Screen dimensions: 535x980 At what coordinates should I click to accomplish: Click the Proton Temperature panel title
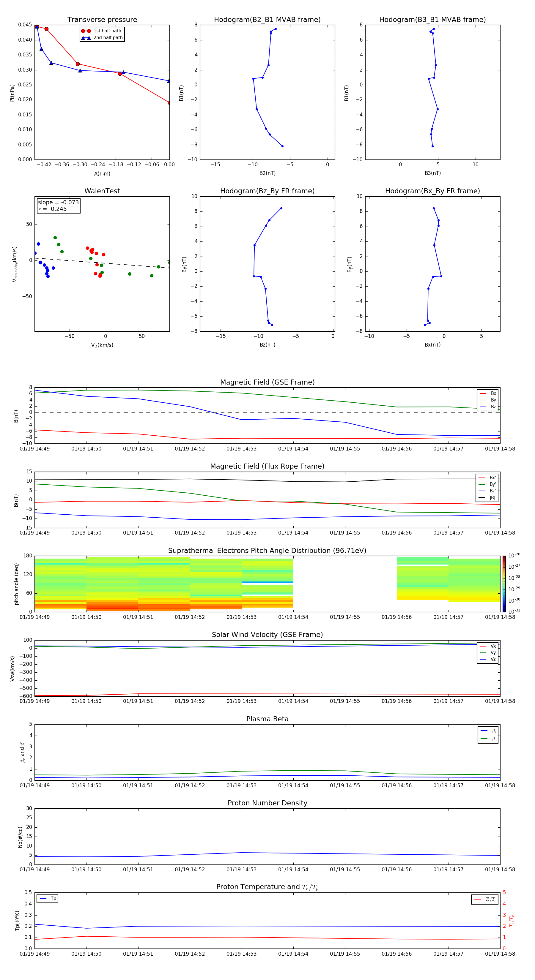pos(267,887)
